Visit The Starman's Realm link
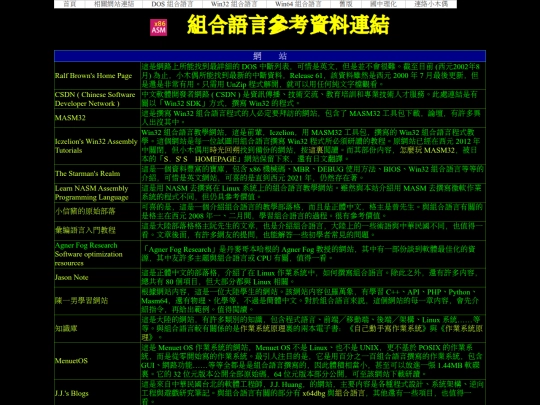The width and height of the screenshot is (540, 405). click(87, 174)
